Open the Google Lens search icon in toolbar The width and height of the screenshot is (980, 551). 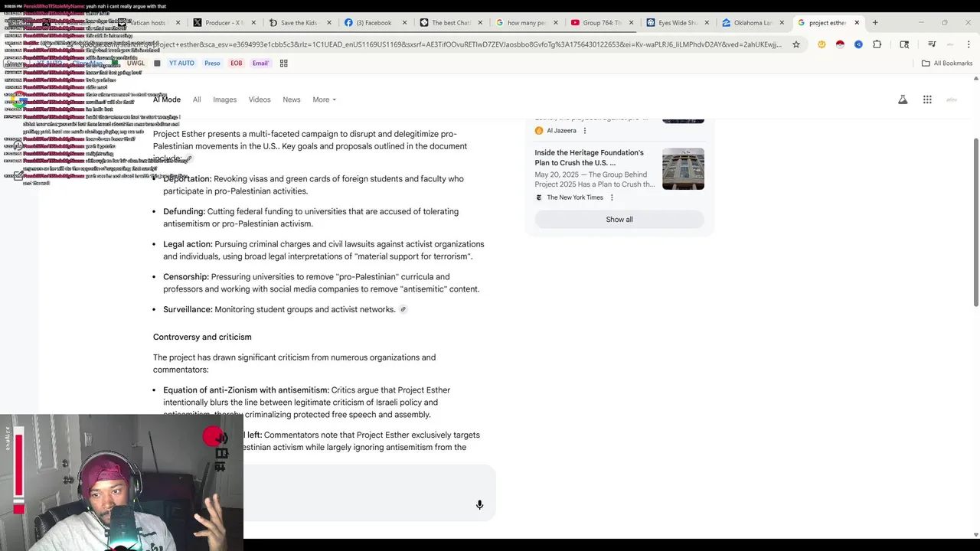point(904,44)
